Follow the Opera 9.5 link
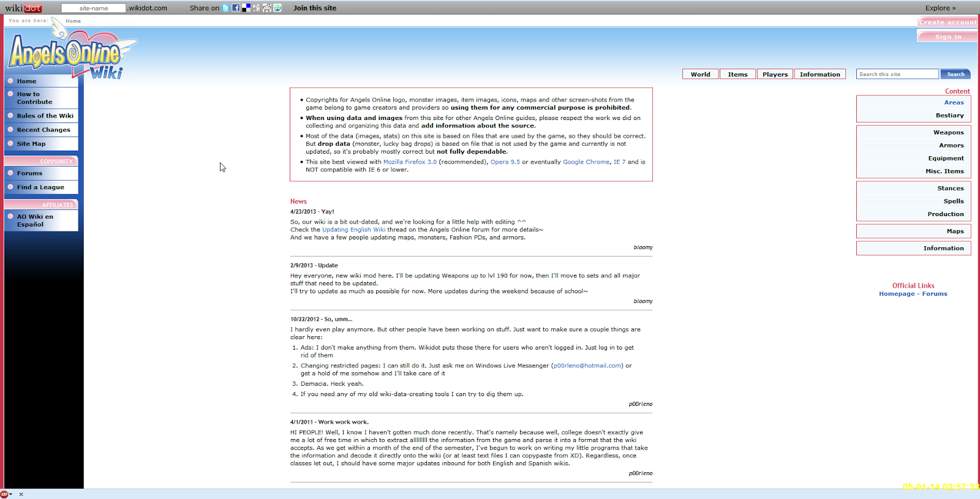Screen dimensions: 980x499 (x=505, y=162)
